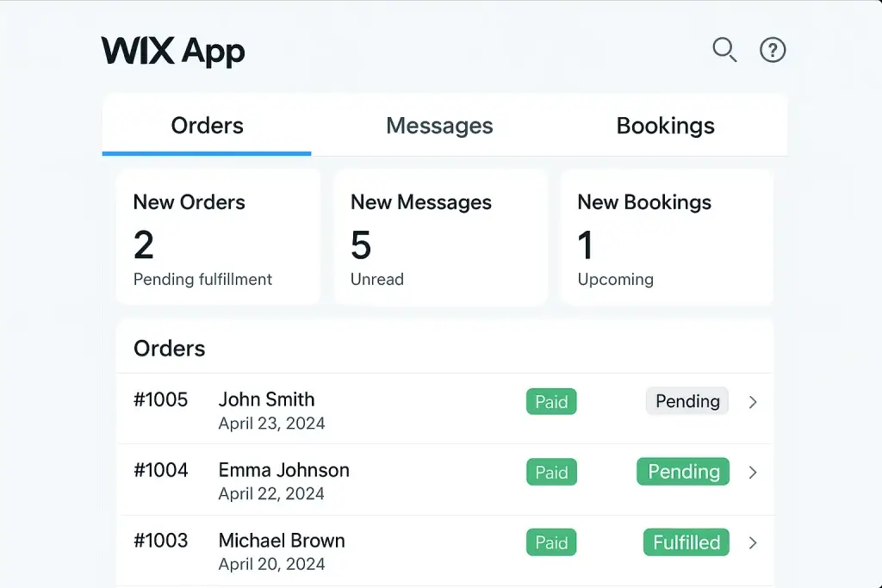Click the Paid badge on Emma Johnson's order
Viewport: 882px width, 588px height.
(x=551, y=472)
